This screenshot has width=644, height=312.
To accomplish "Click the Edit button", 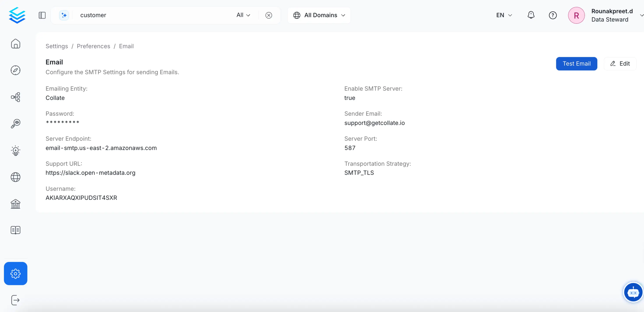I will 620,64.
